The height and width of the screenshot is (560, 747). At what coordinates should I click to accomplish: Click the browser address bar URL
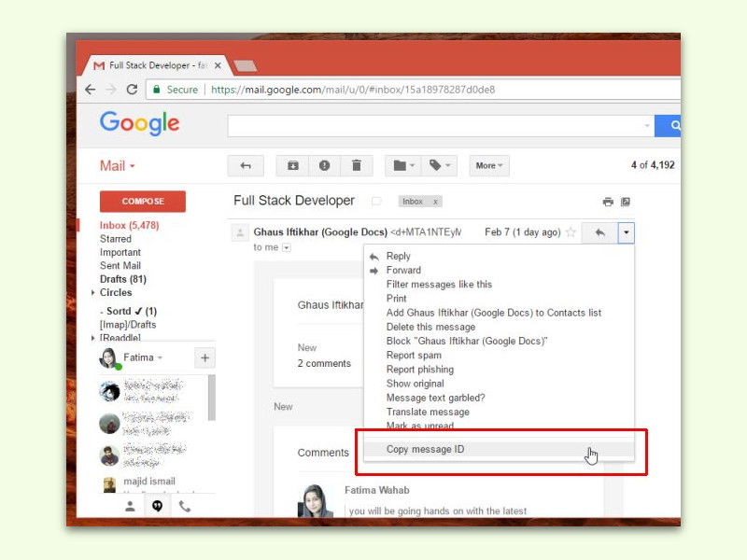[353, 90]
